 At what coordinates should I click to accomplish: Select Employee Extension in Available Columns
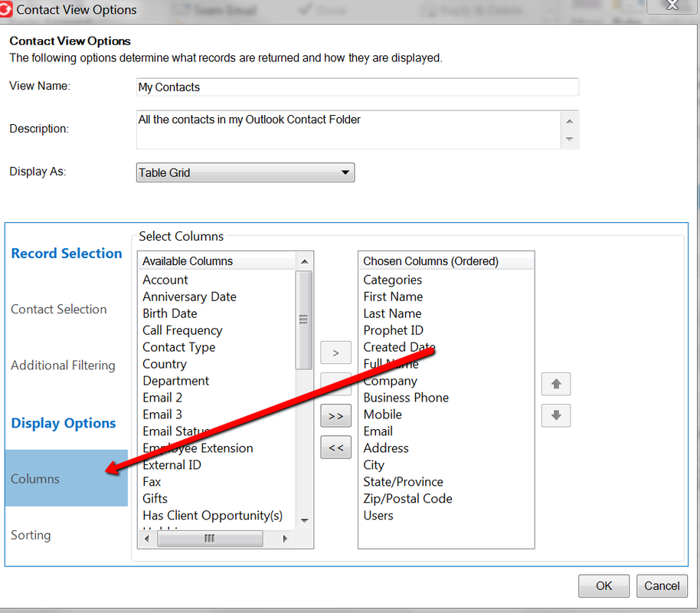pos(198,448)
